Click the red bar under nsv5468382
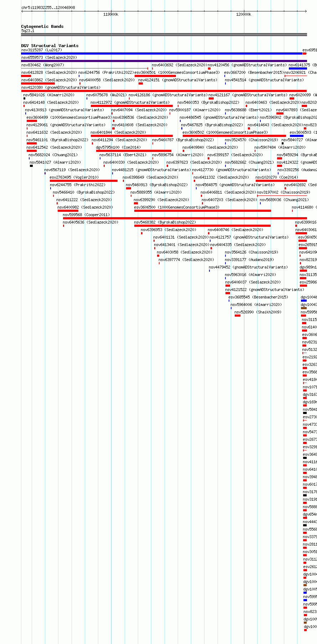The width and height of the screenshot is (317, 644). (202, 226)
